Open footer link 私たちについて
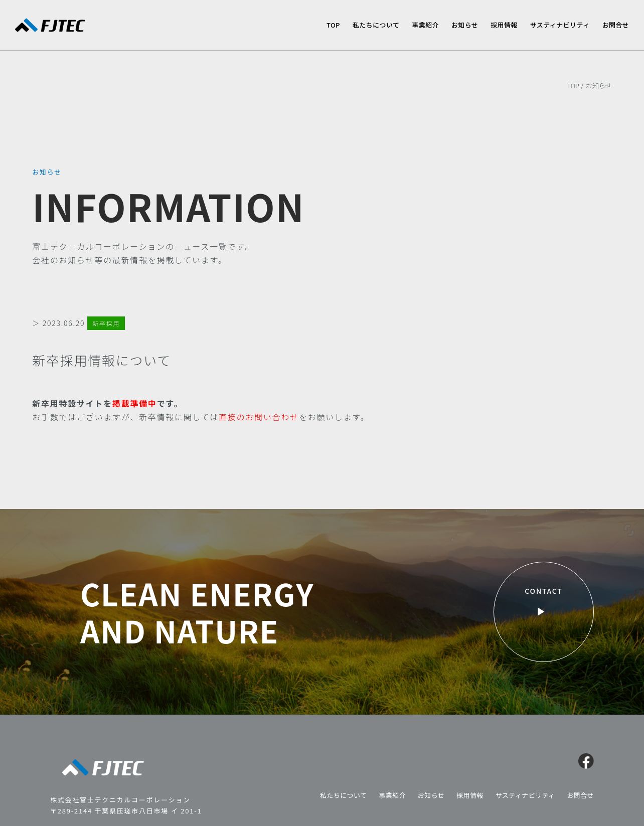 point(343,795)
